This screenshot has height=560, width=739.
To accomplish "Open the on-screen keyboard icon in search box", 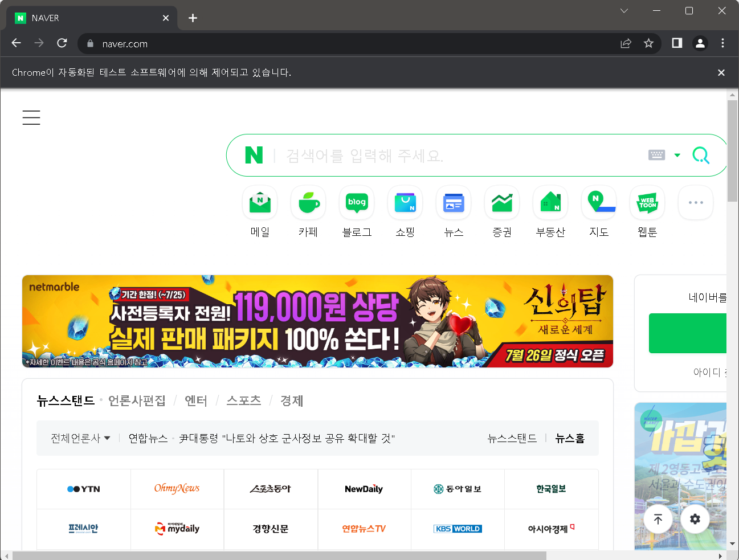I will 656,155.
